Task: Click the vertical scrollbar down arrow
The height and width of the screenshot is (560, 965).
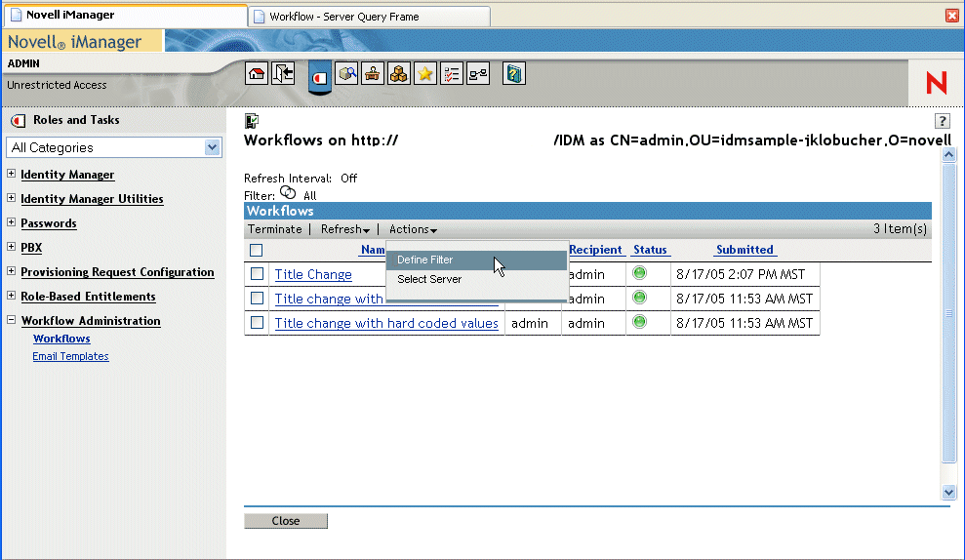Action: pos(948,493)
